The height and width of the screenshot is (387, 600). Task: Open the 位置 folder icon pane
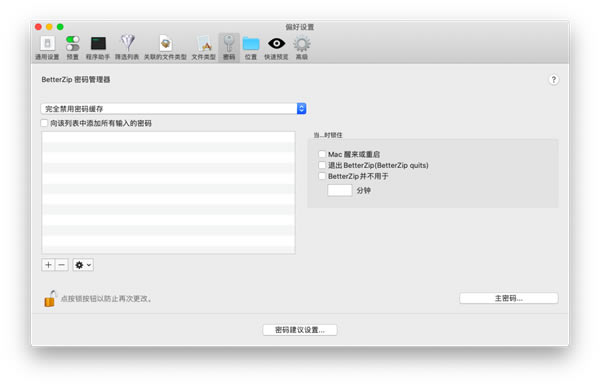click(251, 48)
